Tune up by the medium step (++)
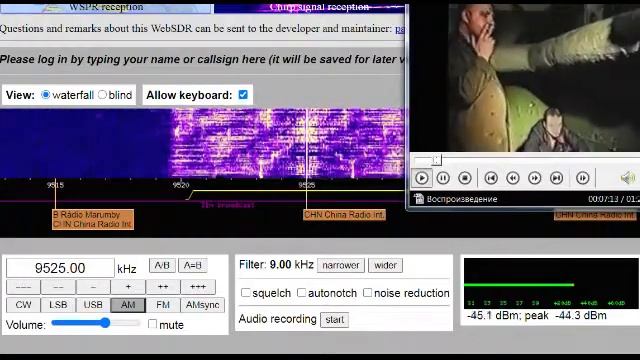Image resolution: width=640 pixels, height=360 pixels. click(x=163, y=287)
